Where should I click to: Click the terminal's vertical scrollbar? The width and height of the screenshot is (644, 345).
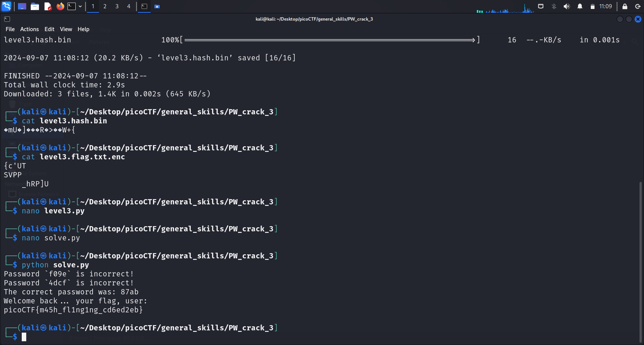(640, 262)
